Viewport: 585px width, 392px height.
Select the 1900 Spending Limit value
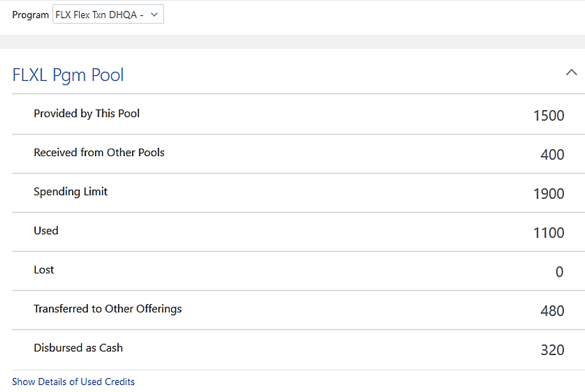[x=549, y=194]
